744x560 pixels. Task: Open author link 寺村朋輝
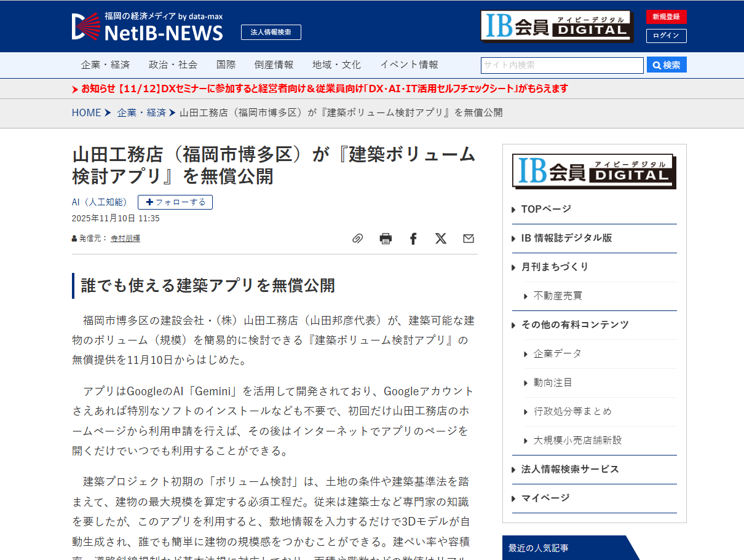click(125, 239)
